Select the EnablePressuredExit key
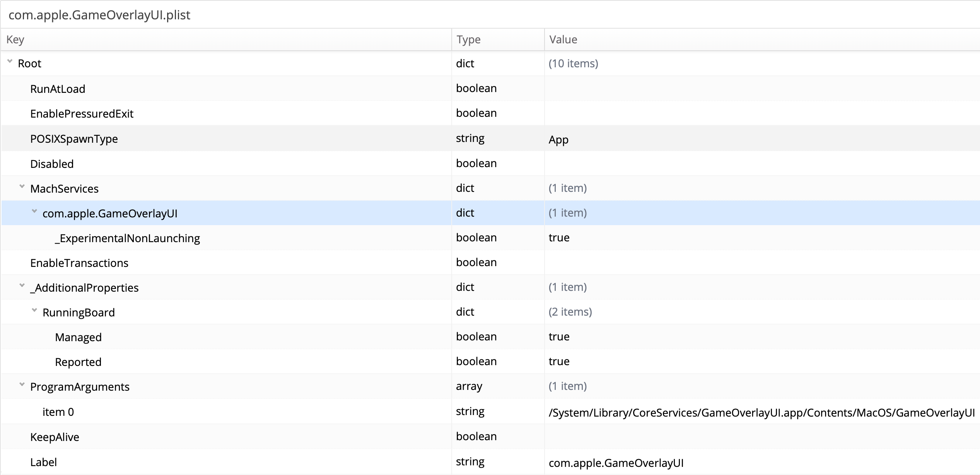This screenshot has width=980, height=475. point(82,114)
